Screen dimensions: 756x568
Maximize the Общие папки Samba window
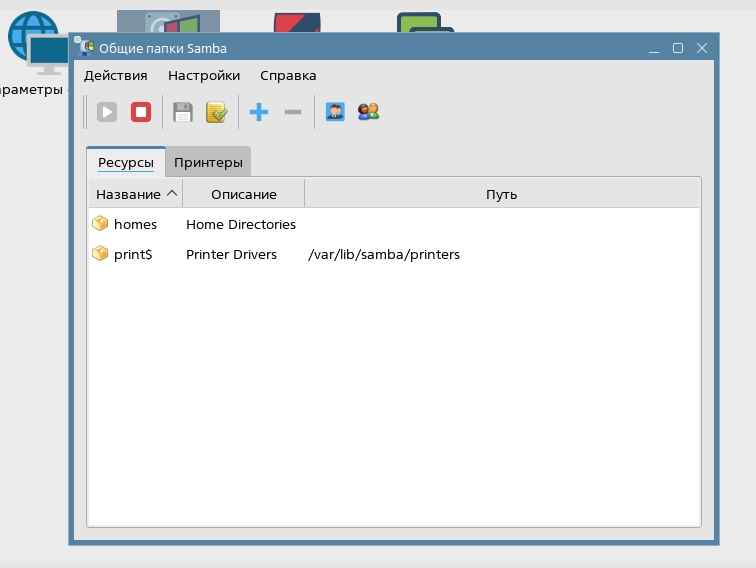(678, 48)
